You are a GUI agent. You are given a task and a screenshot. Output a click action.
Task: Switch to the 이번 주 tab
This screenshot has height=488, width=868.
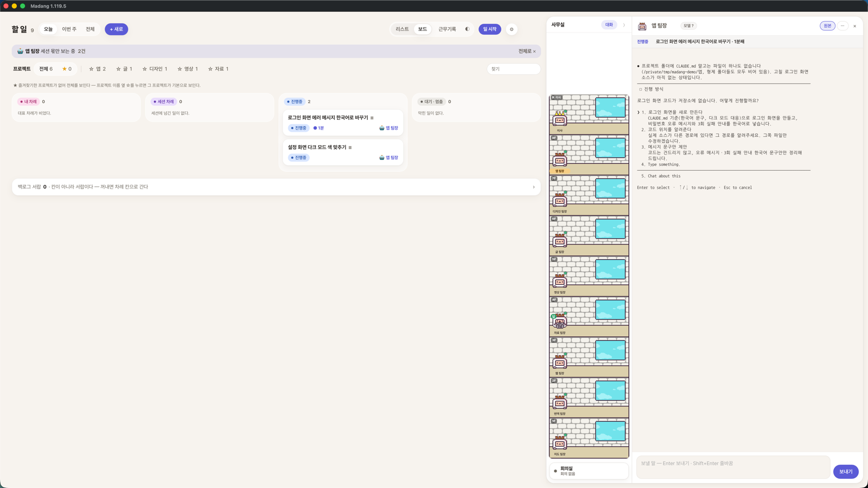[x=69, y=29]
